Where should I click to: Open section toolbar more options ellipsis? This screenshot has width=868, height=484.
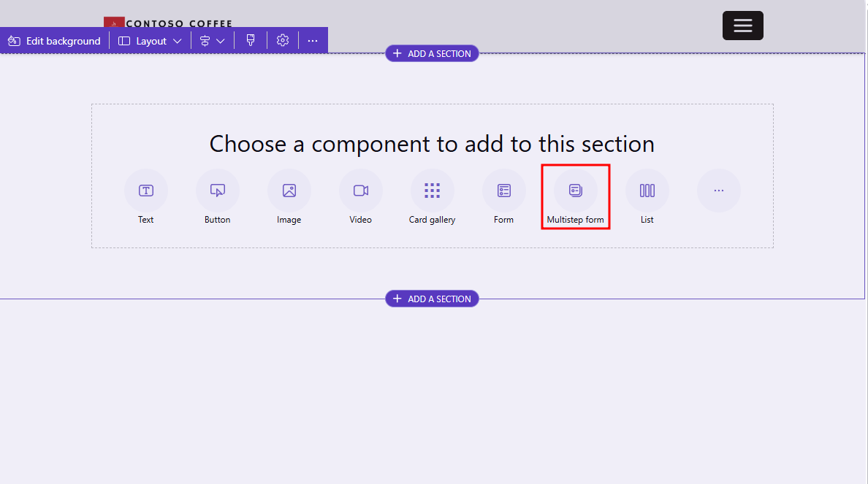tap(313, 41)
